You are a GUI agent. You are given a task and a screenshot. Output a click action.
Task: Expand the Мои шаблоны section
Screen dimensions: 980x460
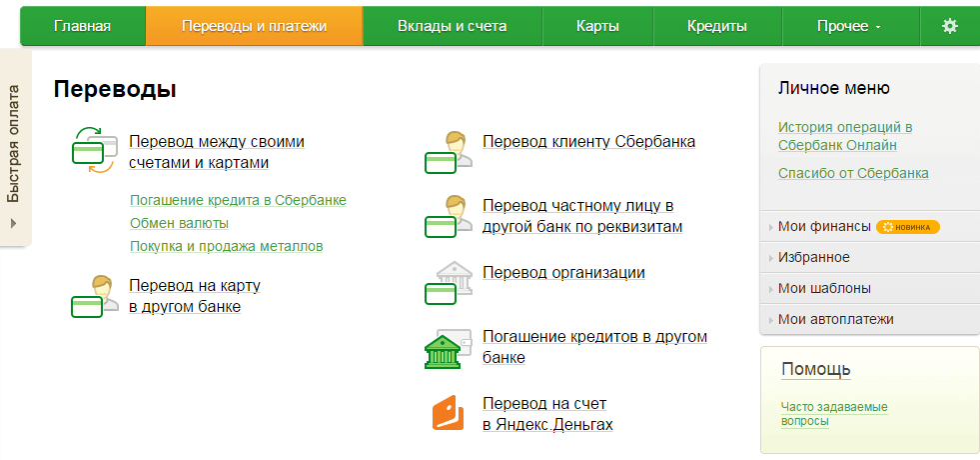tap(869, 289)
